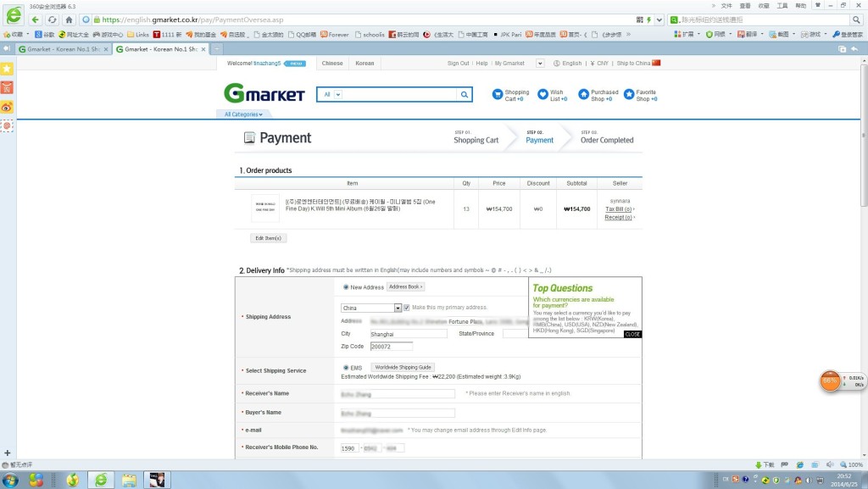Click the mail @ sidebar icon
Image resolution: width=868 pixels, height=489 pixels.
7,126
